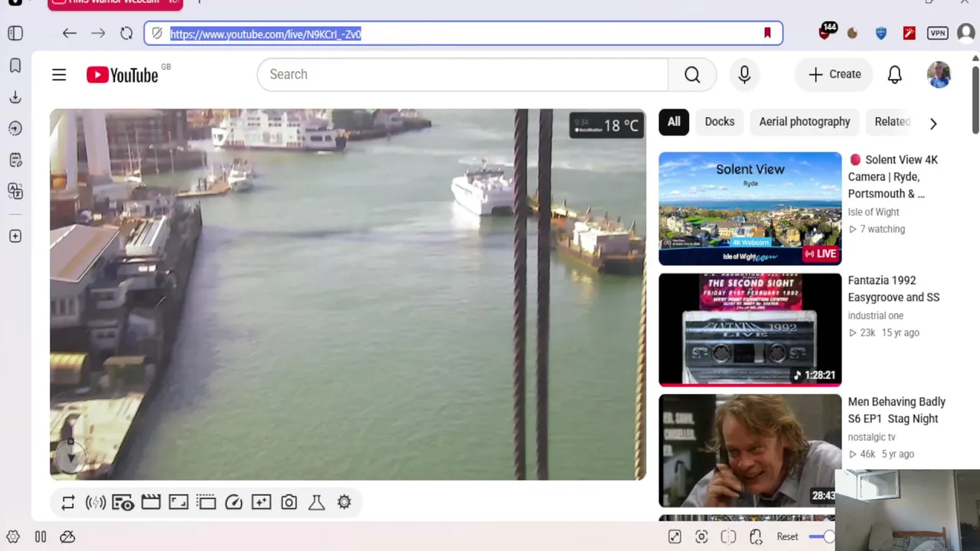Click the flask experiments icon below video
This screenshot has height=551, width=980.
tap(316, 502)
